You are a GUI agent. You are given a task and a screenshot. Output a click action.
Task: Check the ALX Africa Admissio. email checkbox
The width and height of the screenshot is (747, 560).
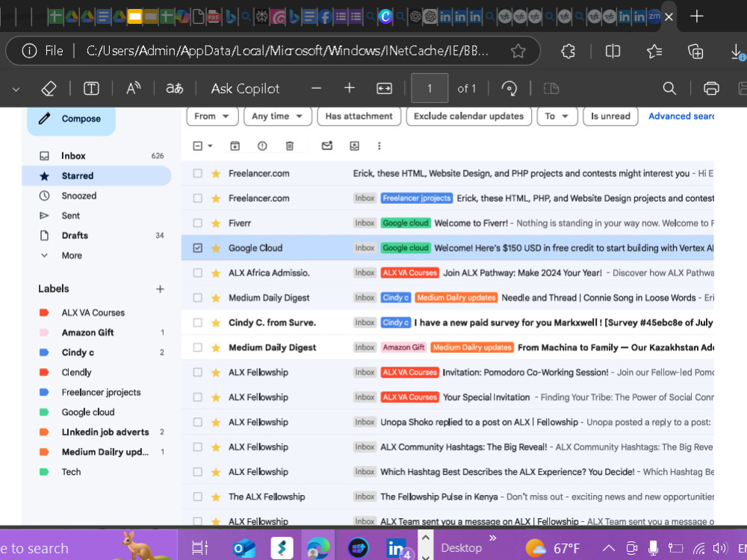pos(198,273)
